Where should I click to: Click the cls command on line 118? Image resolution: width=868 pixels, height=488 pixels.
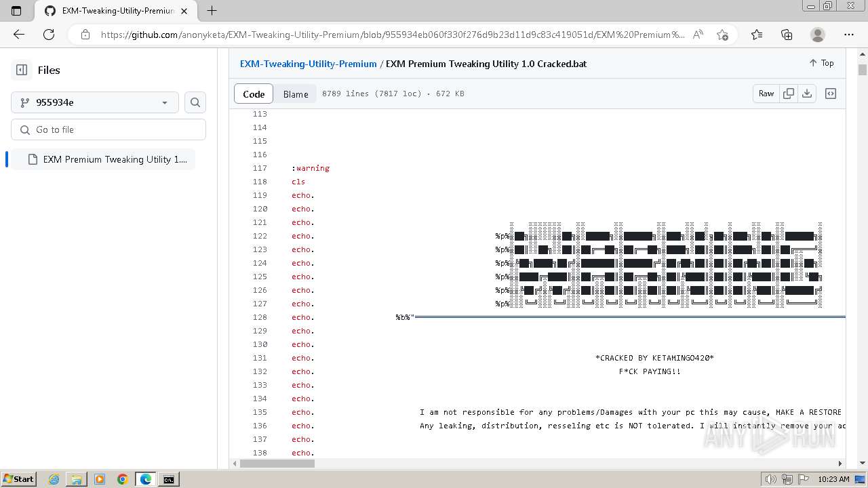[x=298, y=182]
